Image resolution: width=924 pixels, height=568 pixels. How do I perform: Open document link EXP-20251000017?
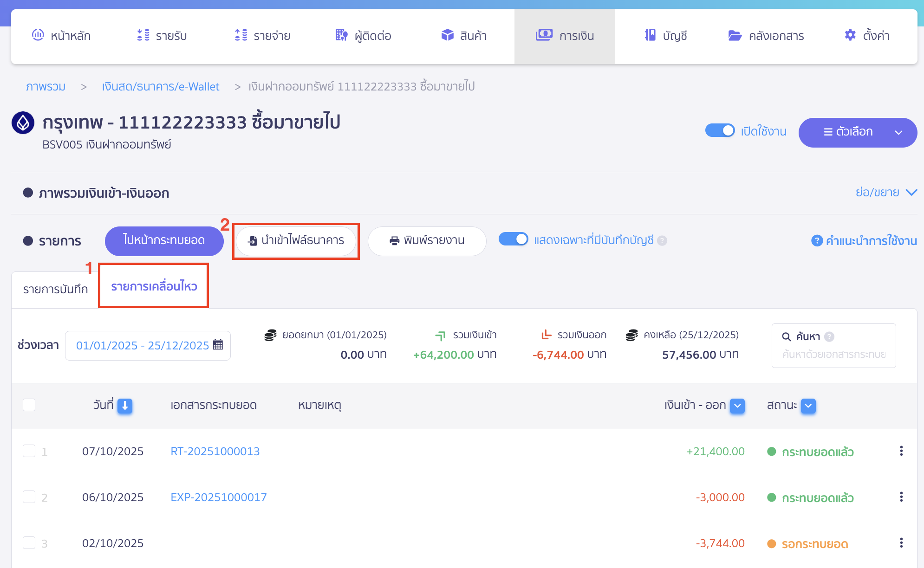(218, 497)
